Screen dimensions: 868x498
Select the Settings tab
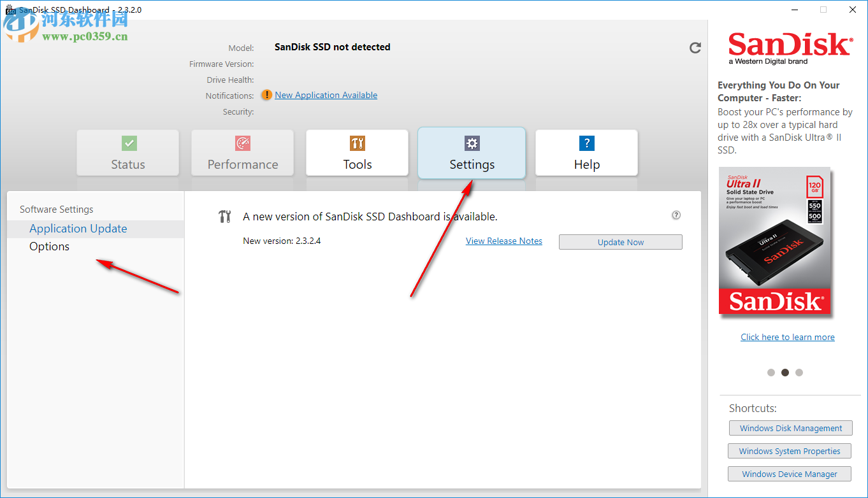[x=472, y=153]
